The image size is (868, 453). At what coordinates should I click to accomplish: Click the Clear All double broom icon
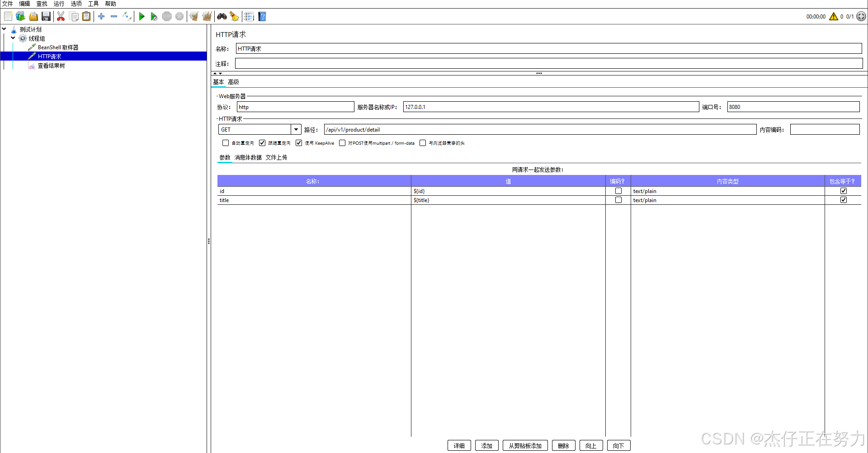(207, 17)
